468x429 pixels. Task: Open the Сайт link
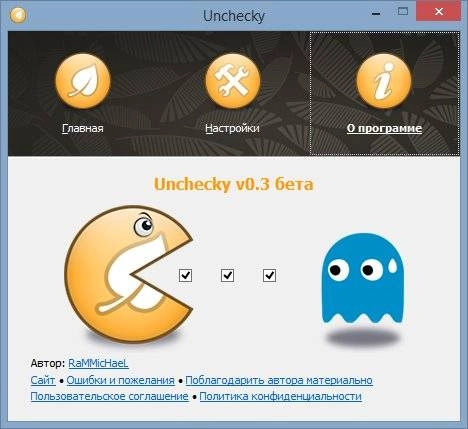click(x=43, y=380)
